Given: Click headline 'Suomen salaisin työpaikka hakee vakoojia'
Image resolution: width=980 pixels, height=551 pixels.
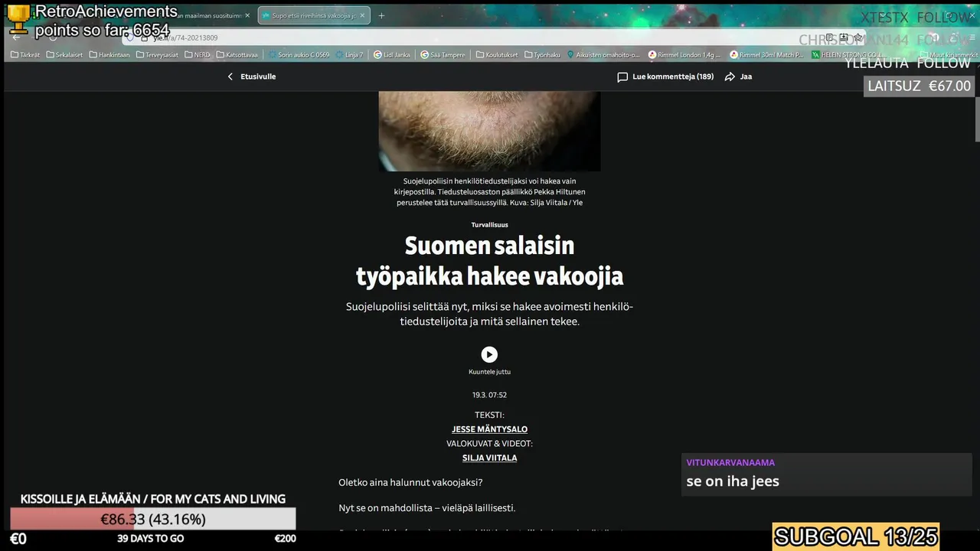Looking at the screenshot, I should pyautogui.click(x=489, y=261).
